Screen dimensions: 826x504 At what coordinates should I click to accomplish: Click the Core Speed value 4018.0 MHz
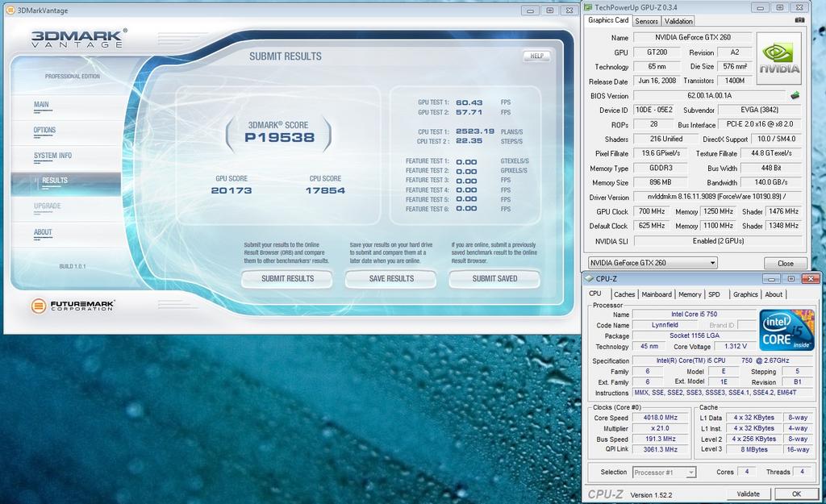[660, 417]
